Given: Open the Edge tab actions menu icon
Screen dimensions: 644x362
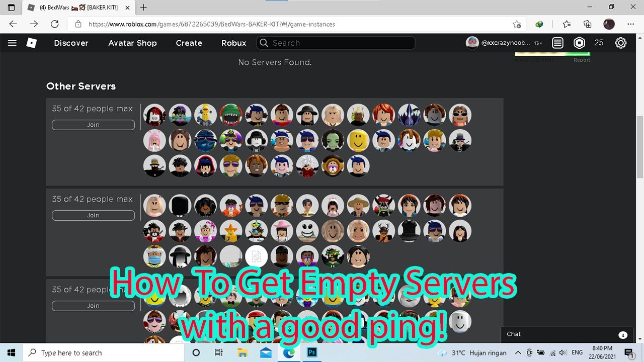Looking at the screenshot, I should (11, 8).
